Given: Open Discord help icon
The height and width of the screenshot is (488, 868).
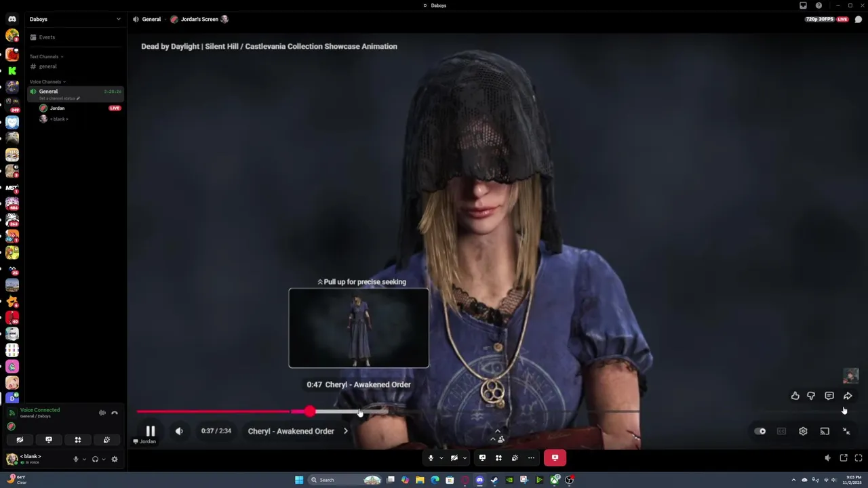Looking at the screenshot, I should pyautogui.click(x=819, y=5).
